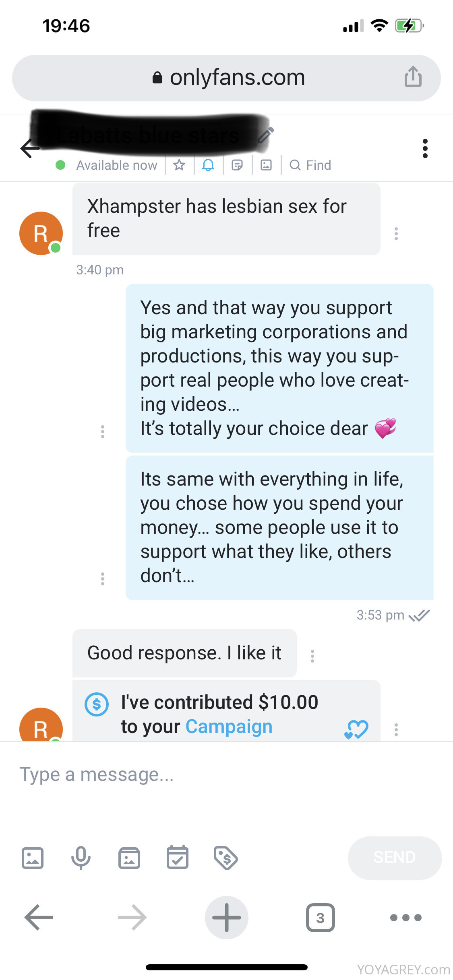Viewport: 453px width, 980px height.
Task: Like the $10.00 contribution with the heart
Action: click(x=356, y=729)
